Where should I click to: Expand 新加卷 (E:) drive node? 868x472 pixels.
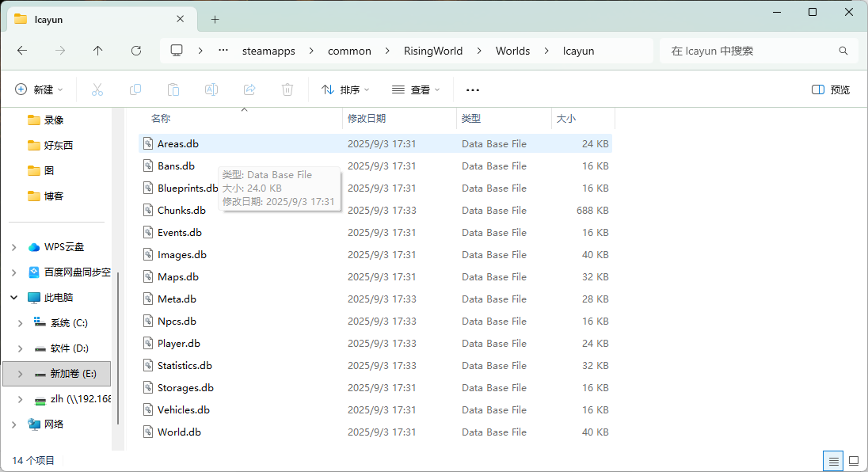(x=21, y=374)
